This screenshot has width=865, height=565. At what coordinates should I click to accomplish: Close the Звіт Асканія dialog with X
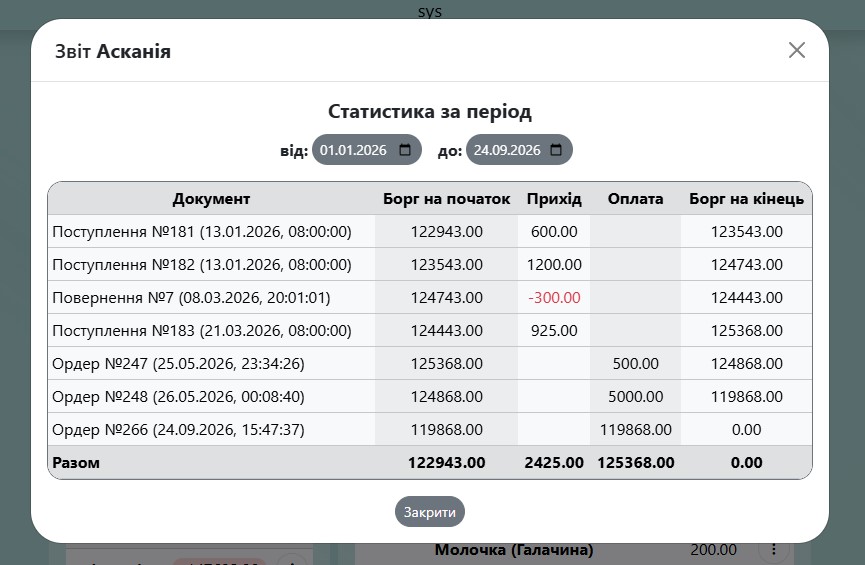797,50
